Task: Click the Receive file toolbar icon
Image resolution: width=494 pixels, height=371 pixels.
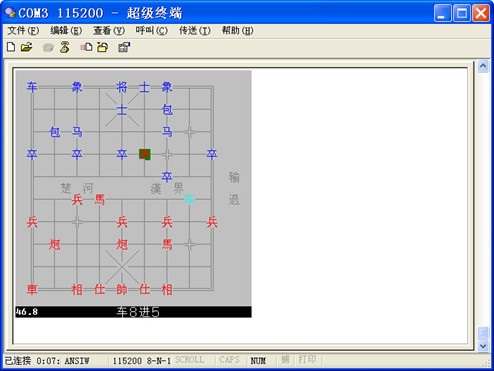Action: click(103, 47)
